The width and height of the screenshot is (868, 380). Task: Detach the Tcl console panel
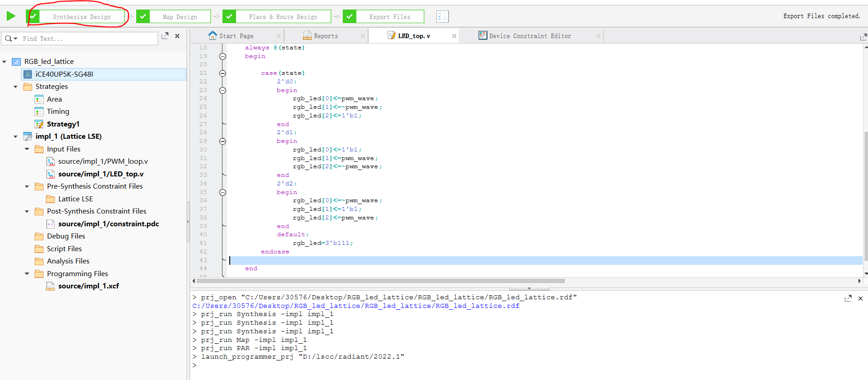848,298
